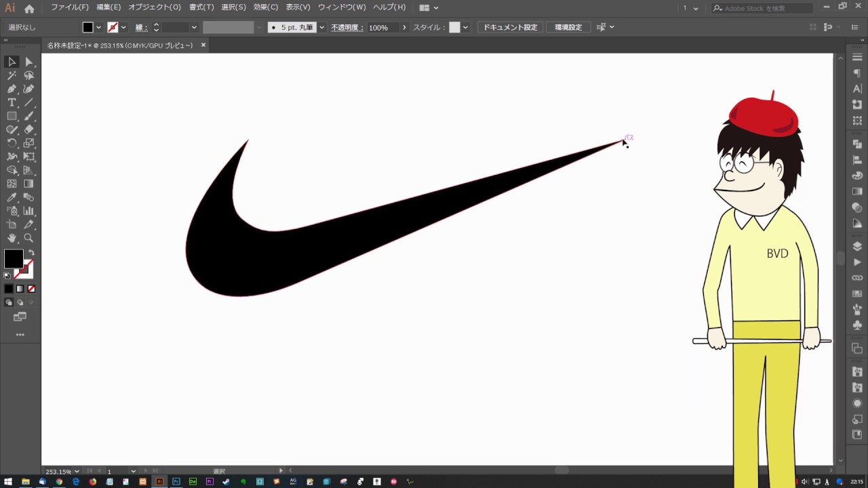Image resolution: width=868 pixels, height=488 pixels.
Task: Switch to Draw Behind mode
Action: (x=20, y=302)
